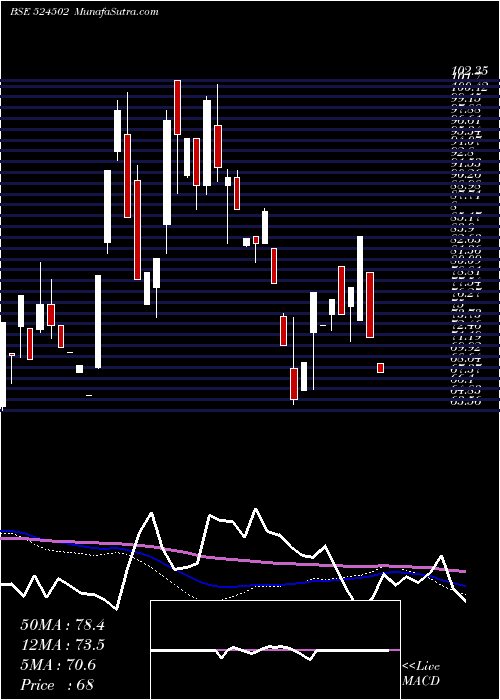Viewport: 500px width, 700px height.
Task: Click the 102.35 top price label
Action: (470, 71)
